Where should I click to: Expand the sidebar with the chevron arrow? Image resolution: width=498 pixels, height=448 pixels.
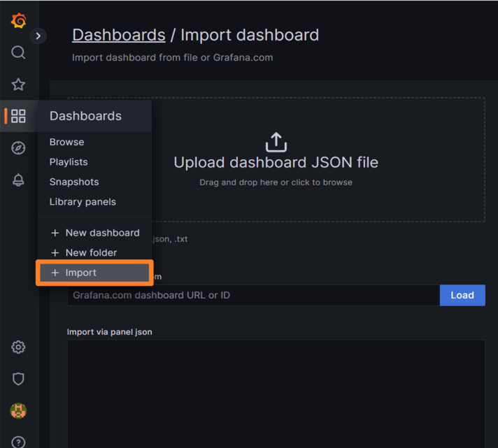(x=38, y=36)
